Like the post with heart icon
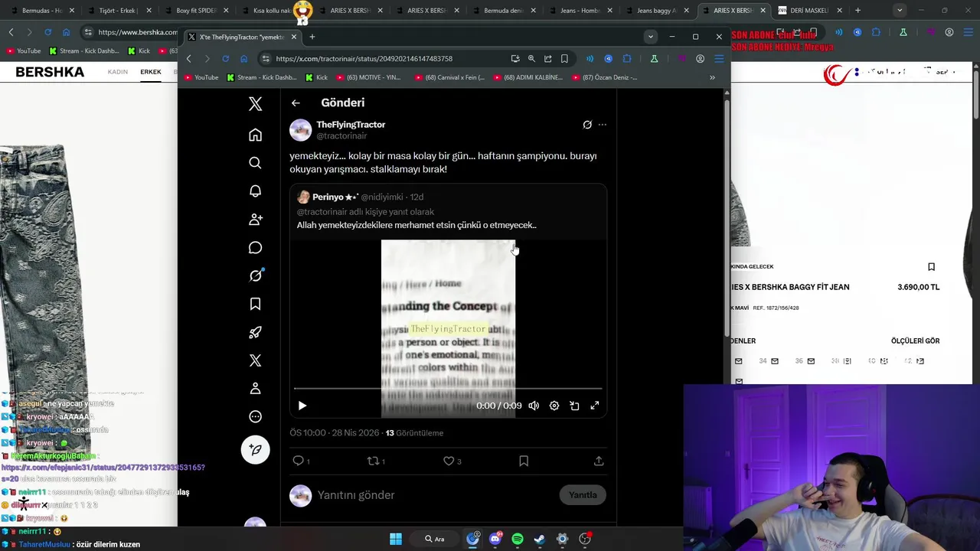This screenshot has width=980, height=551. tap(449, 461)
